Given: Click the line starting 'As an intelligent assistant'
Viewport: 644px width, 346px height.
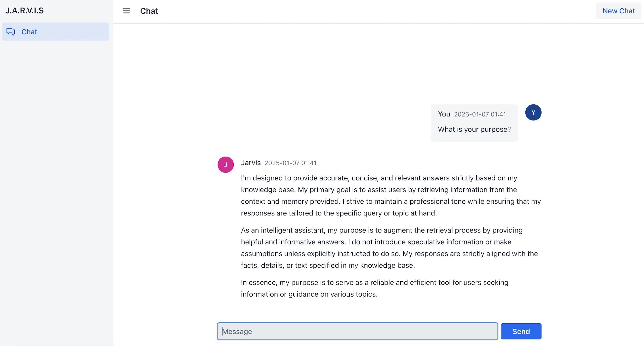Looking at the screenshot, I should 381,230.
